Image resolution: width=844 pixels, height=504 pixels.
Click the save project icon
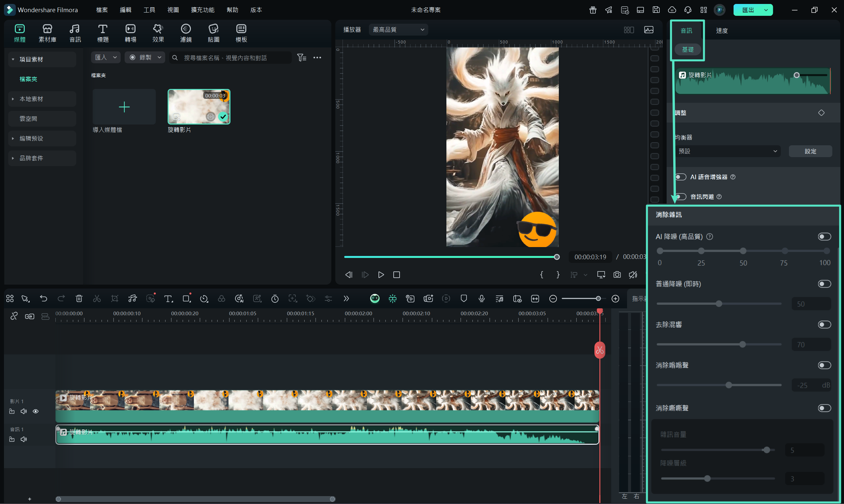[x=656, y=10]
